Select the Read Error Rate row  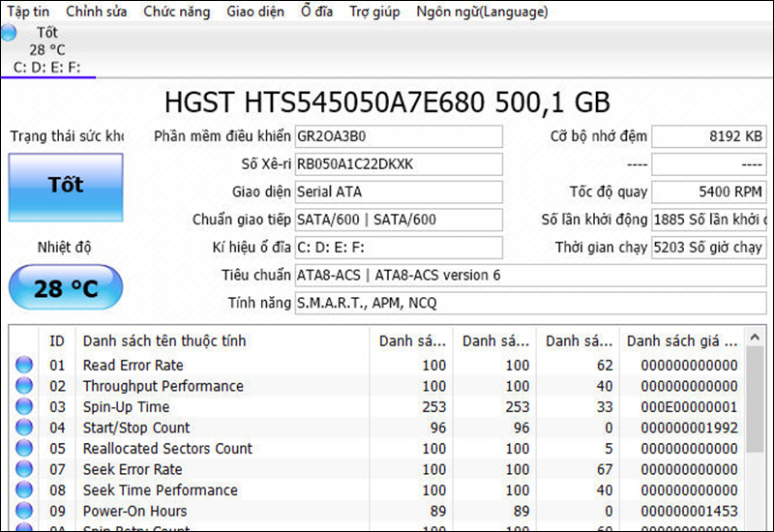tap(377, 365)
